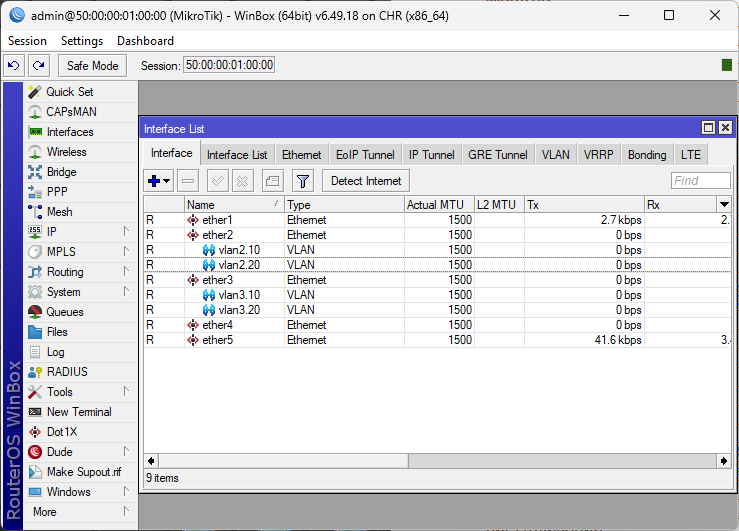The width and height of the screenshot is (739, 531).
Task: Click the comment icon in toolbar
Action: (273, 181)
